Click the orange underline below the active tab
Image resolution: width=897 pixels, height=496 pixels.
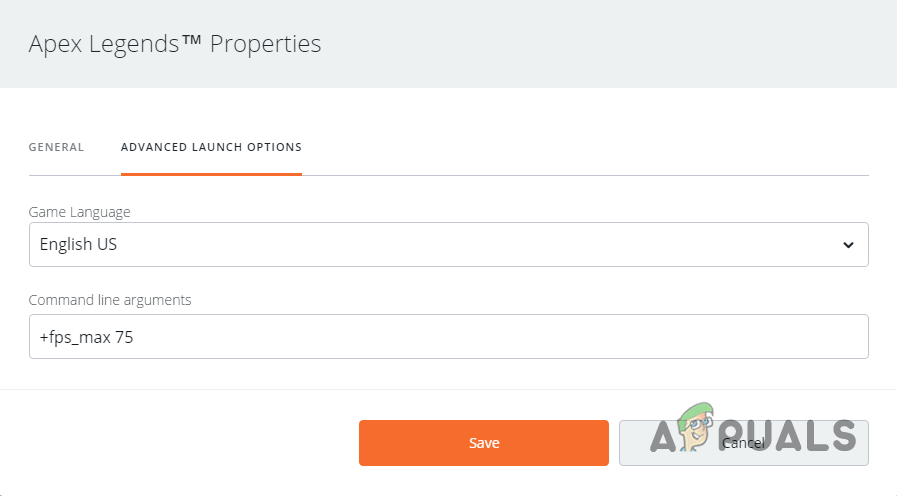tap(211, 174)
